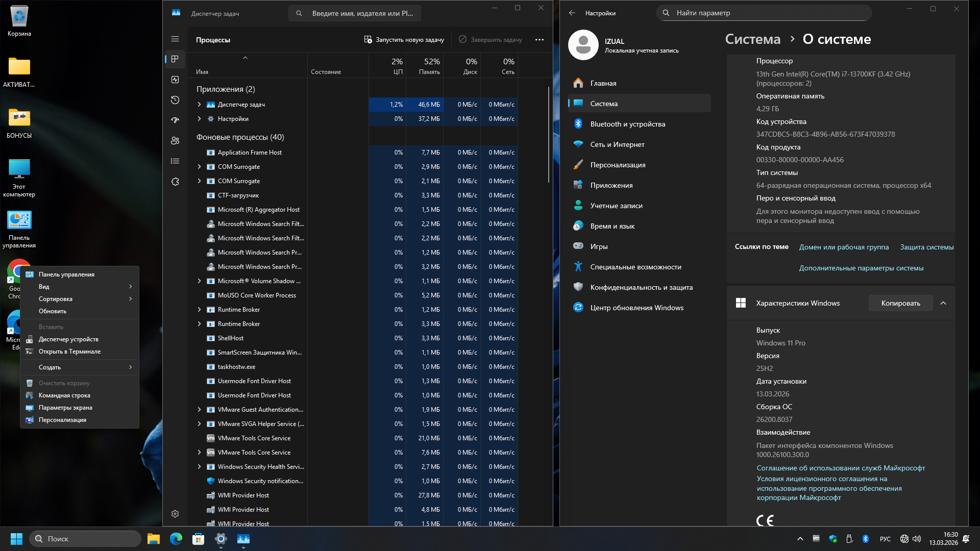Expand Microsoft Volume Shadow process row
Viewport: 980px width, 551px height.
[x=200, y=281]
